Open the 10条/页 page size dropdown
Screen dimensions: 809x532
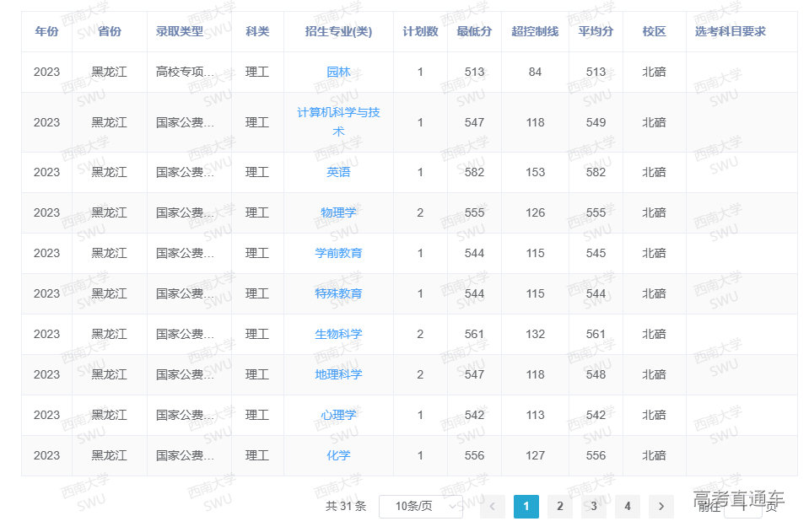[421, 506]
